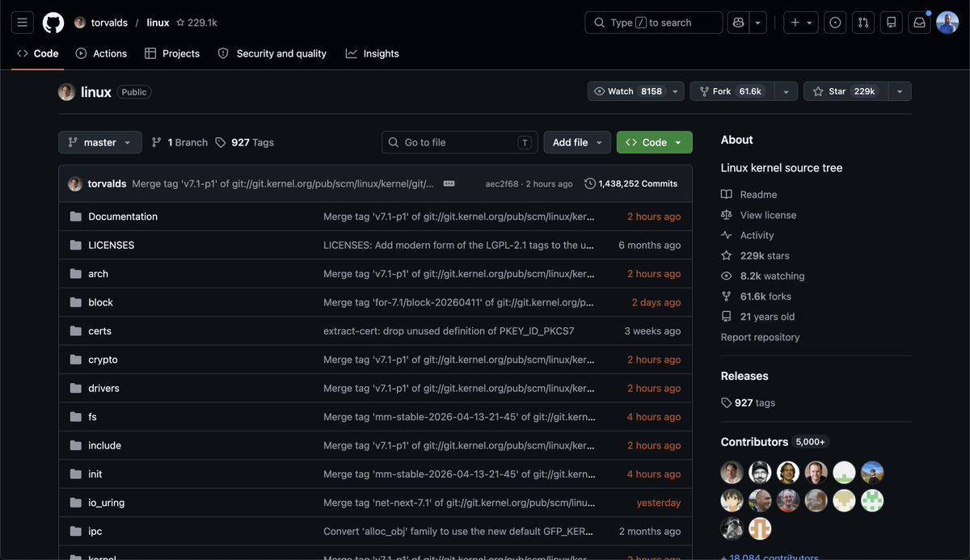The width and height of the screenshot is (970, 560).
Task: Expand commit message ellipsis button
Action: click(449, 183)
